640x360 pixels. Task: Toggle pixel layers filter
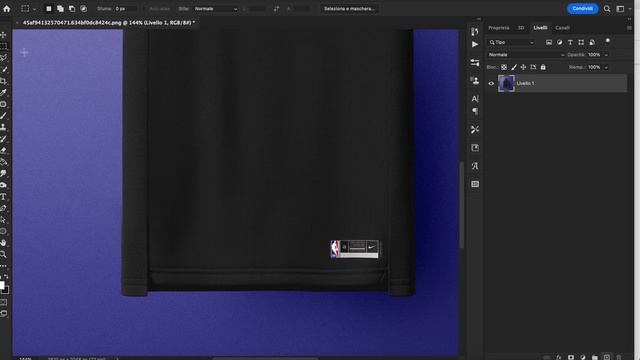tap(549, 42)
